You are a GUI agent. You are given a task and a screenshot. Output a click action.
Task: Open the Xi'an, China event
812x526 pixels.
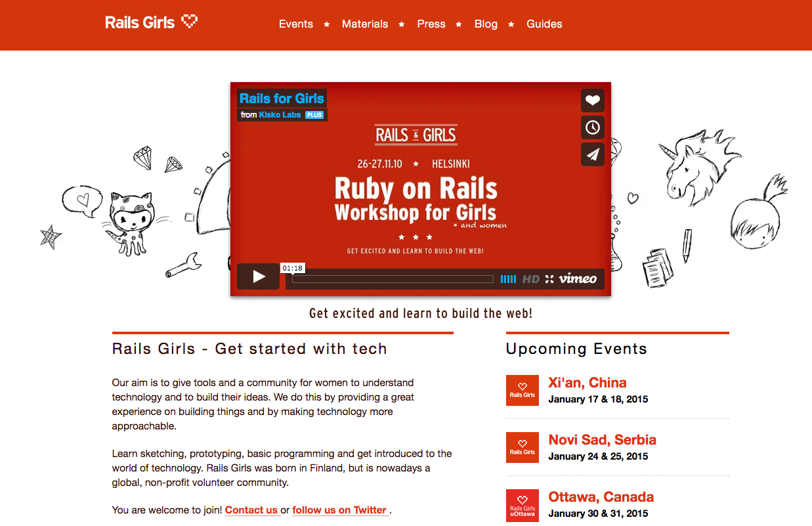click(587, 383)
